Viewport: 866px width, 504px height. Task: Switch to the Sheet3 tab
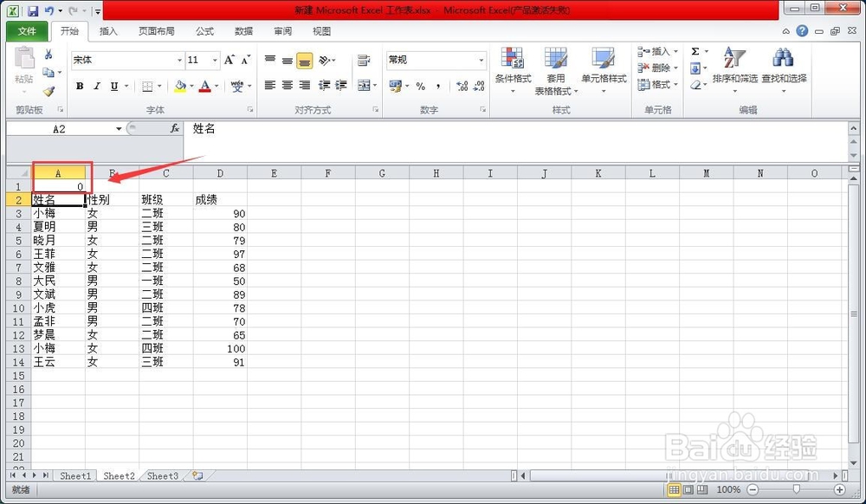click(x=163, y=475)
